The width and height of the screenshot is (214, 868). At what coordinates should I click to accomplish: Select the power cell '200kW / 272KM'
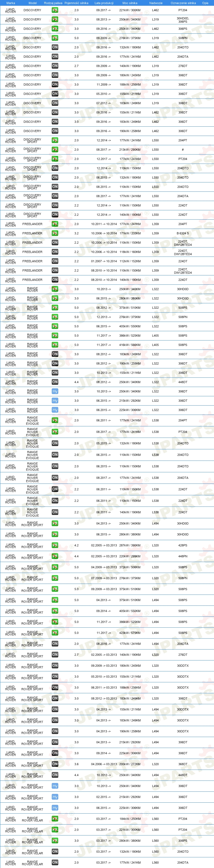click(130, 764)
